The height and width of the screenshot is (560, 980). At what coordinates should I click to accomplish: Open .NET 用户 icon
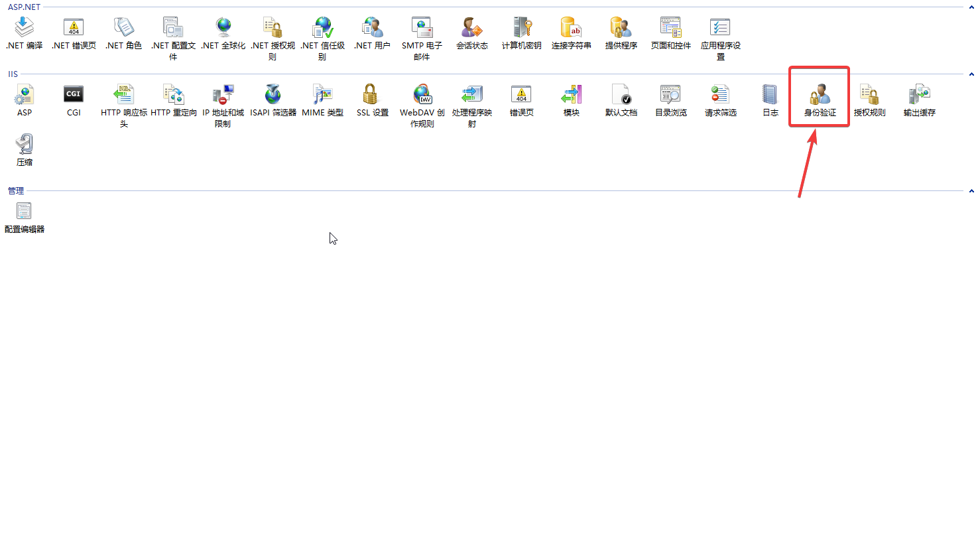372,27
